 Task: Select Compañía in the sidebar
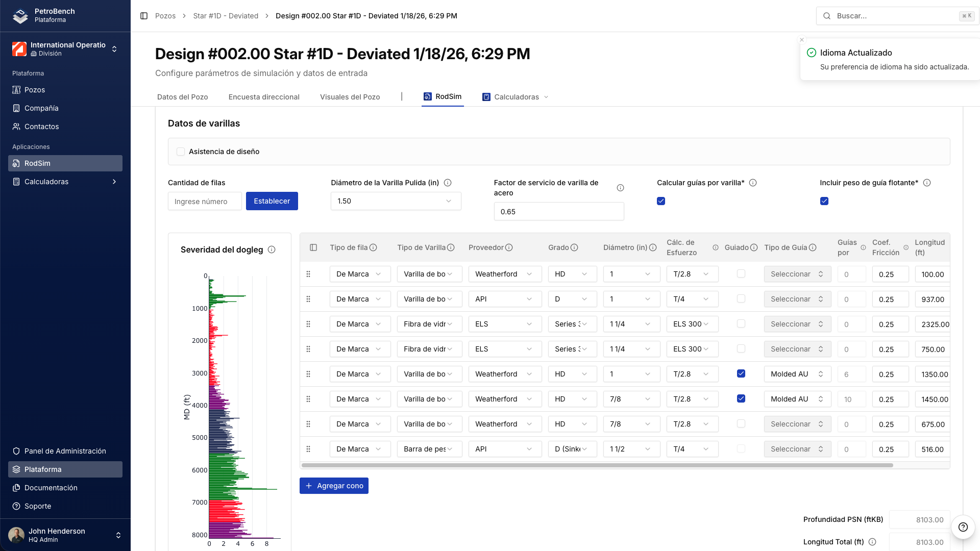[x=42, y=108]
